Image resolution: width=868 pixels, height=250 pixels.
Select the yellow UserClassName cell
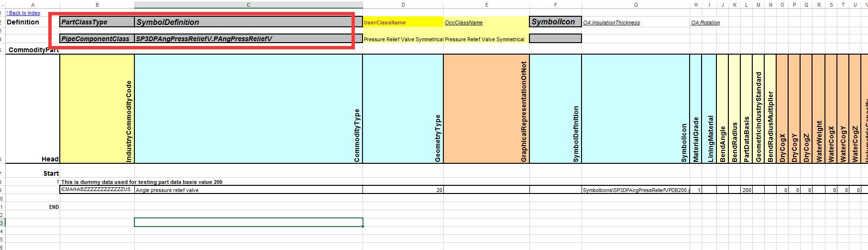point(403,22)
